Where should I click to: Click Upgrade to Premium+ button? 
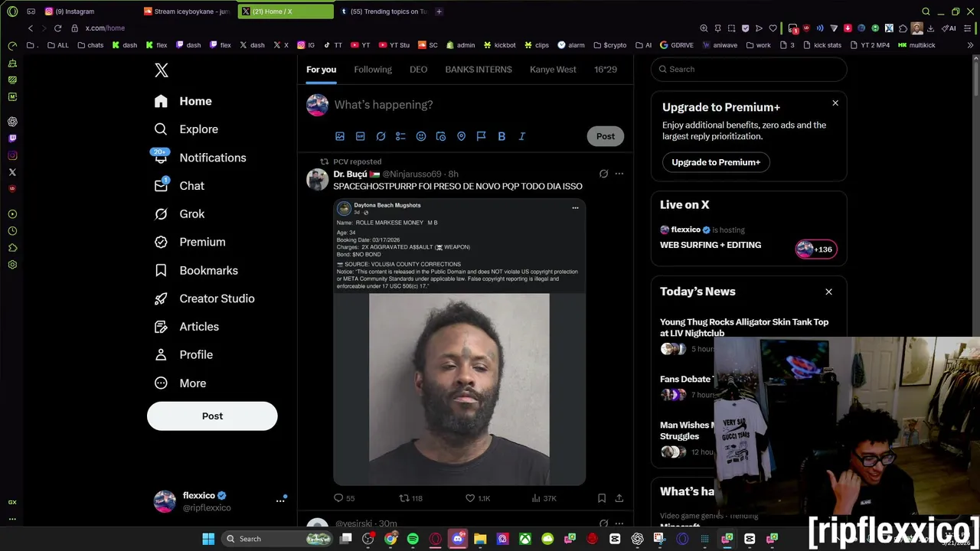(x=716, y=162)
